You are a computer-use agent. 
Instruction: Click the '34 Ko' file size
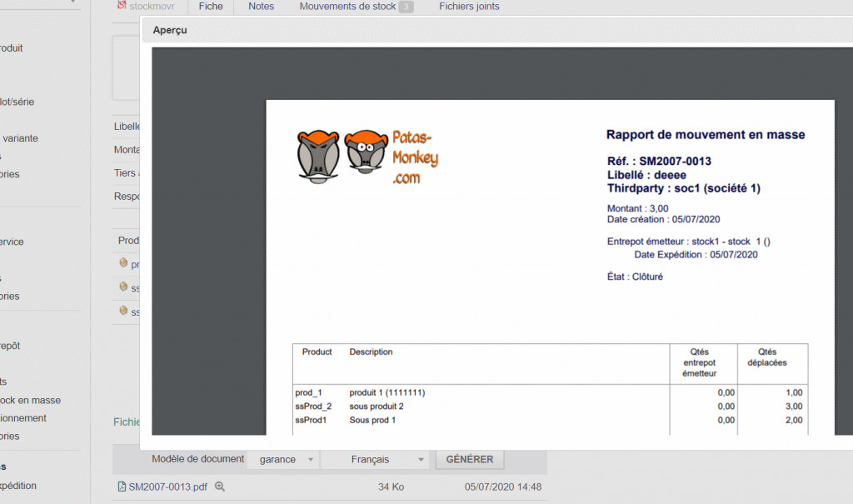coord(392,487)
